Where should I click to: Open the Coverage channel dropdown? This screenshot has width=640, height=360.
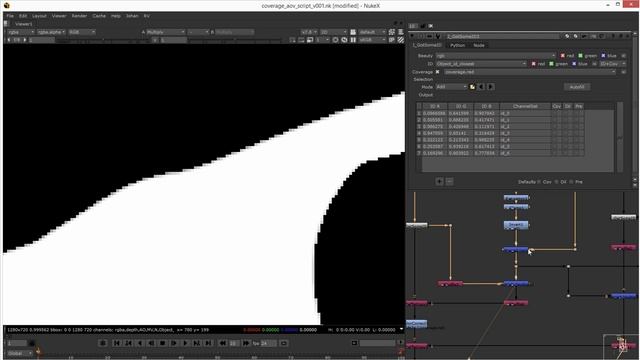pos(530,72)
